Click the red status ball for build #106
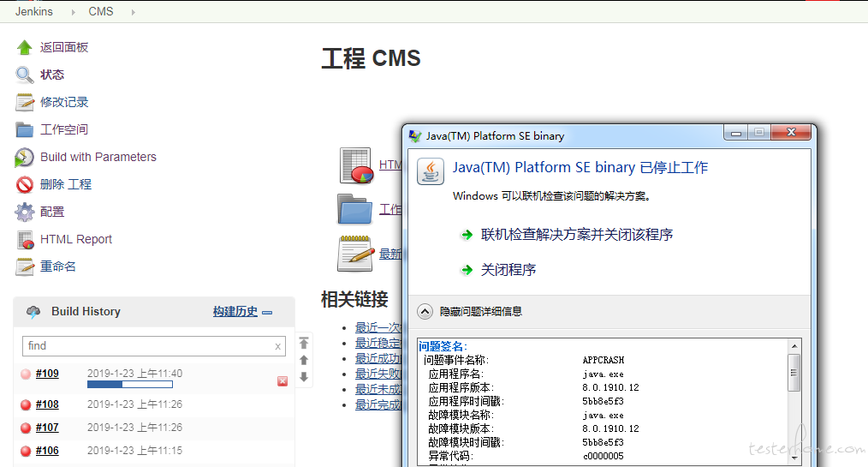868x467 pixels. coord(26,452)
